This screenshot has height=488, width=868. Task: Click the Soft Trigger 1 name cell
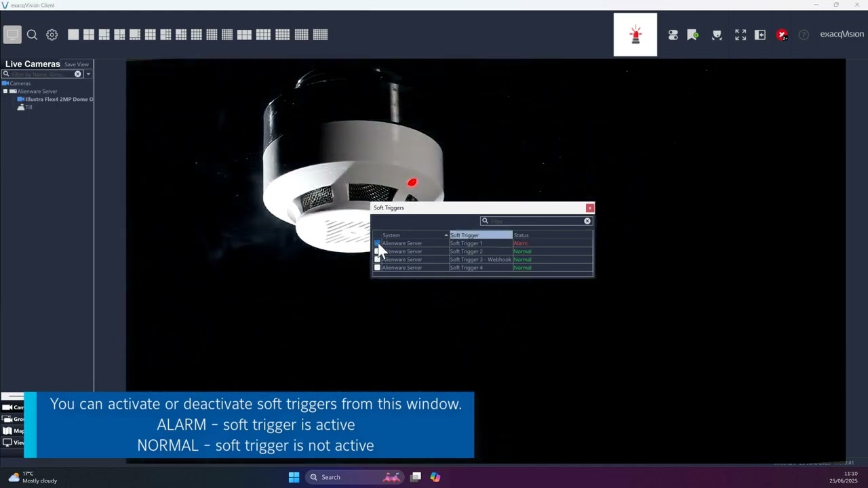click(x=480, y=243)
